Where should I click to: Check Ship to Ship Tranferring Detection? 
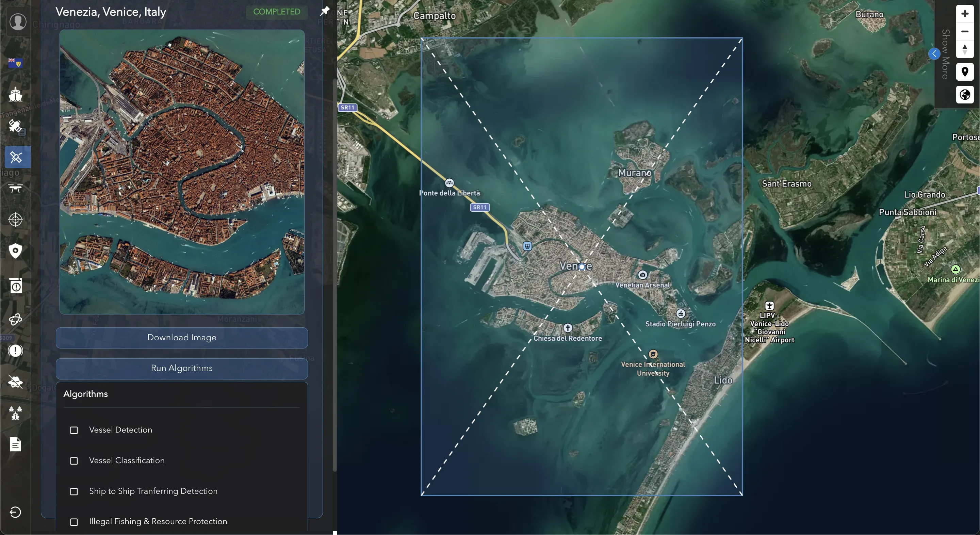click(74, 491)
